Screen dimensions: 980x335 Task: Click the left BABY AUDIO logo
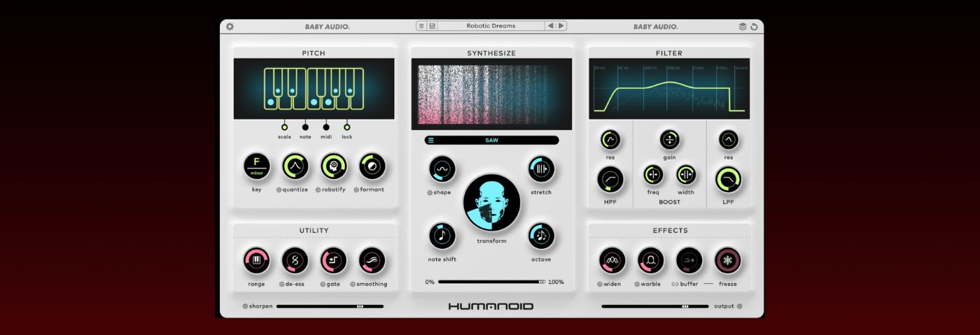pos(328,27)
